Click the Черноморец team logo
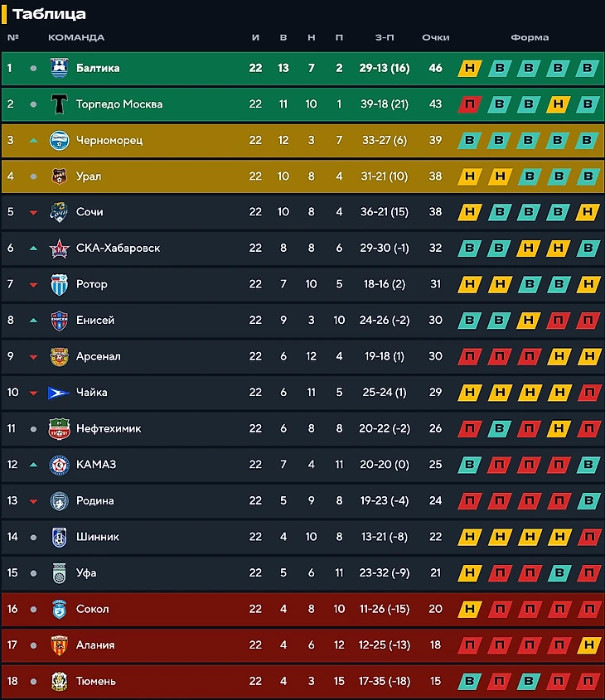The image size is (605, 700). click(58, 140)
